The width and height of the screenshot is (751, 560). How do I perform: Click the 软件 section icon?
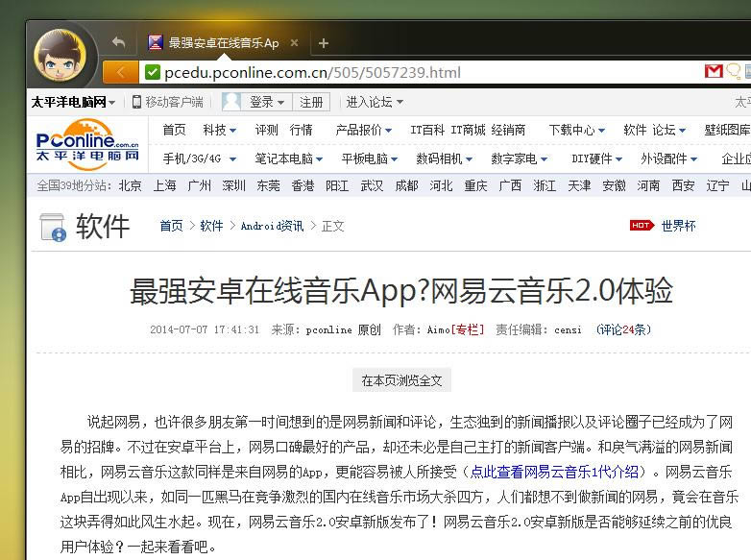[53, 227]
